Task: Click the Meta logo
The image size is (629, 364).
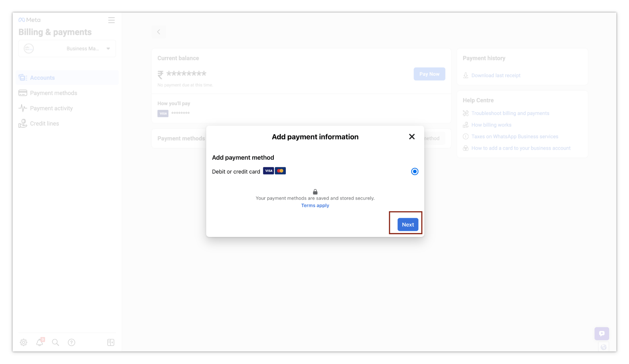Action: 29,20
